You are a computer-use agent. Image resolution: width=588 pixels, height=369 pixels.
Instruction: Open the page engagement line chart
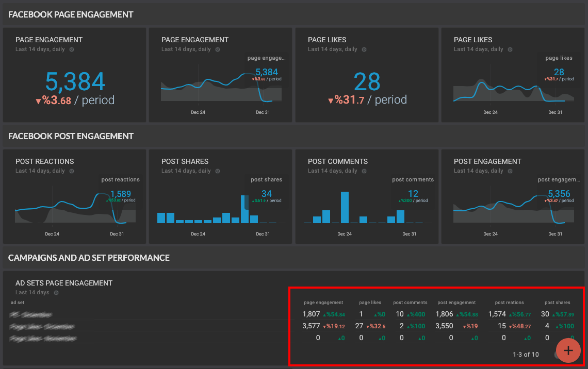(x=221, y=87)
